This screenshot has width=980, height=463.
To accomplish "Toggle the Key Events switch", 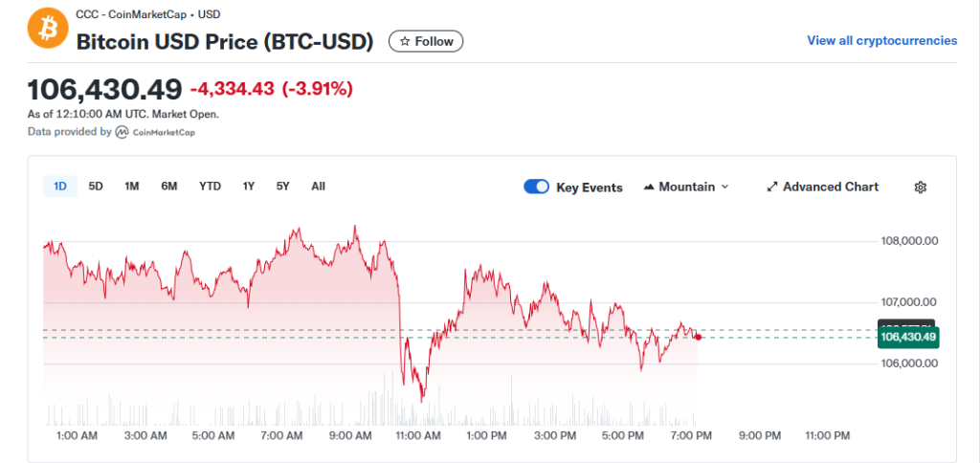I will point(536,187).
